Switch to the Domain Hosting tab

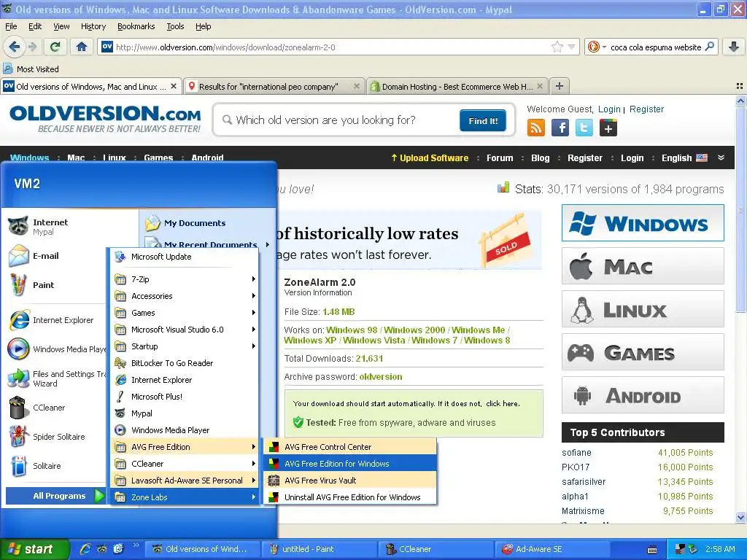(x=457, y=86)
